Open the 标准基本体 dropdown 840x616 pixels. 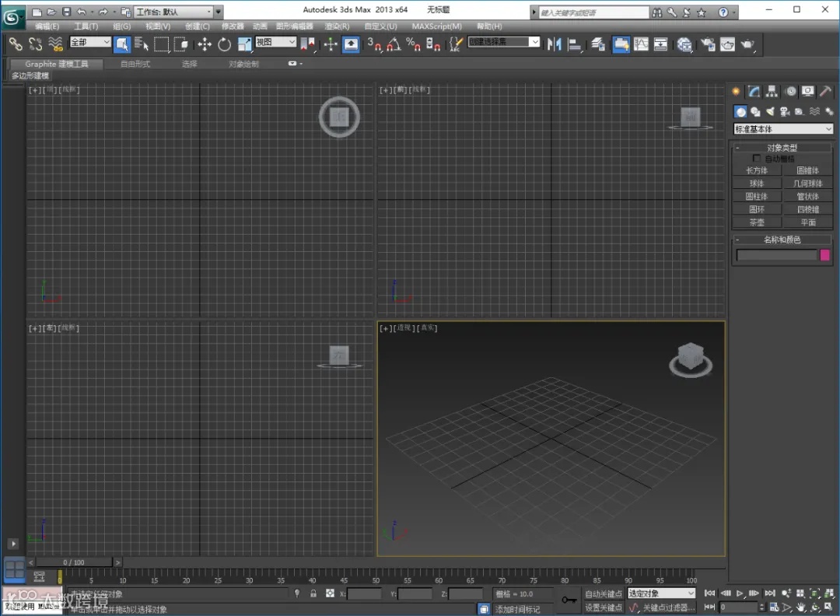783,129
